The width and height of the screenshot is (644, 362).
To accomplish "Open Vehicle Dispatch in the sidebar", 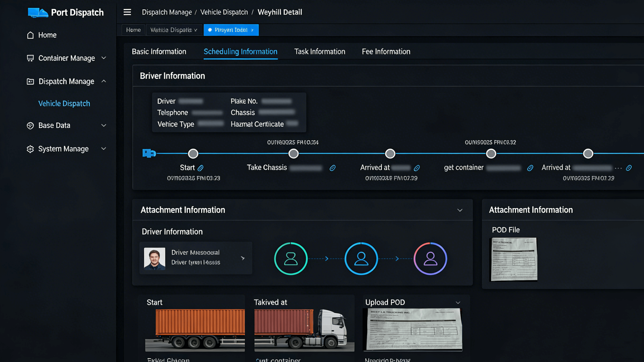I will 64,104.
